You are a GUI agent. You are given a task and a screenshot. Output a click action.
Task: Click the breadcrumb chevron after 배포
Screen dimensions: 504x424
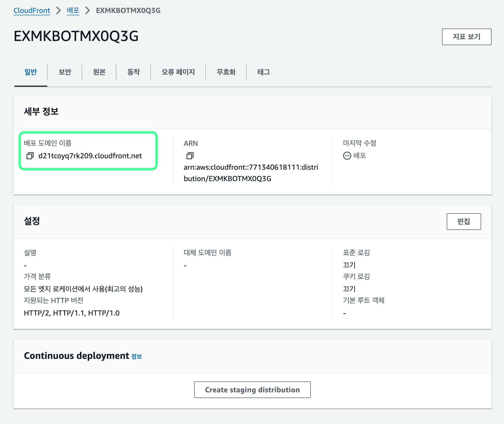pyautogui.click(x=88, y=10)
